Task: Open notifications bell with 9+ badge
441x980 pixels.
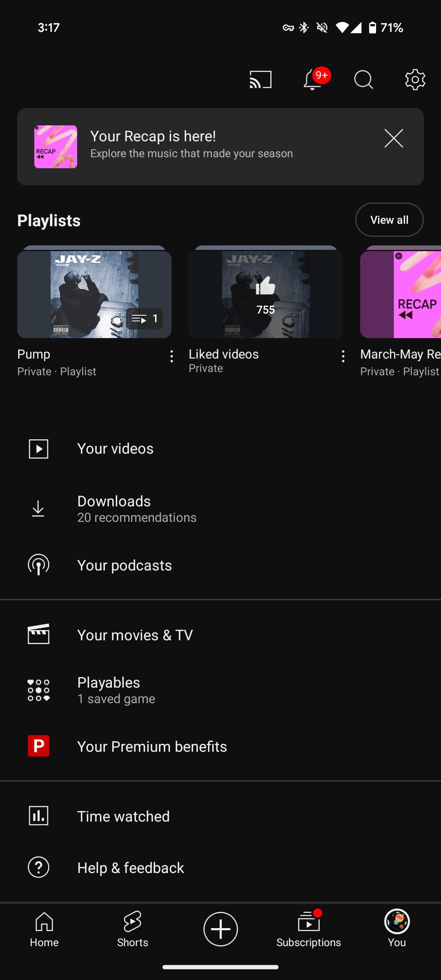Action: pyautogui.click(x=313, y=80)
